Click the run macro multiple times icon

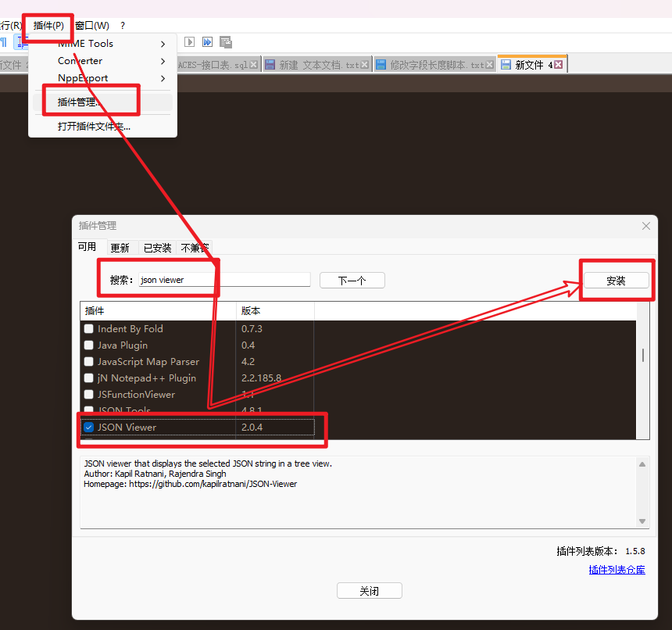pos(208,42)
